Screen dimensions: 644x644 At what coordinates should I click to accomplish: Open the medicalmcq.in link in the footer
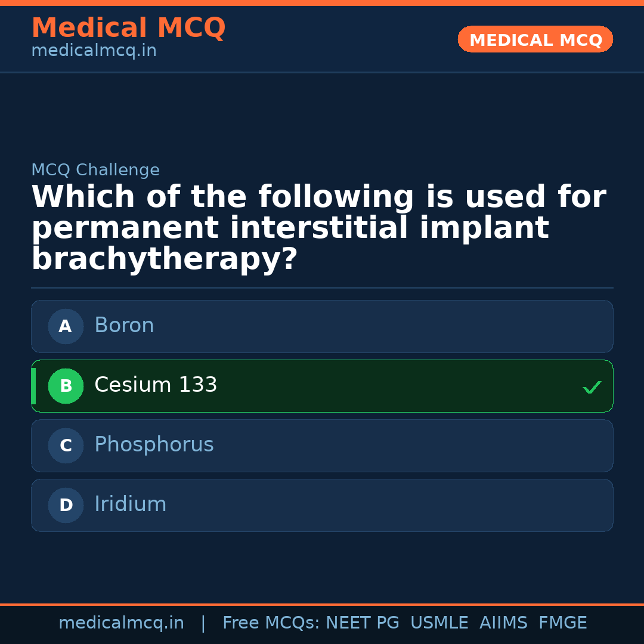(121, 623)
